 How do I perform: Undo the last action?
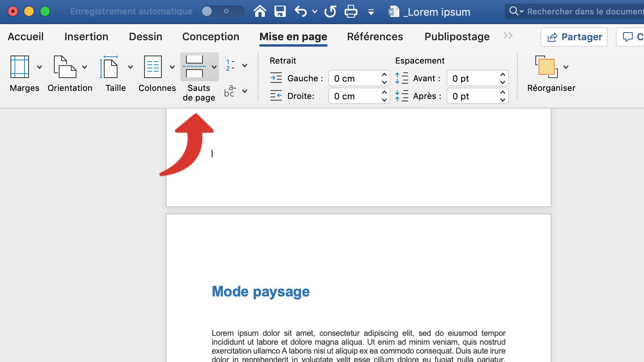point(301,11)
